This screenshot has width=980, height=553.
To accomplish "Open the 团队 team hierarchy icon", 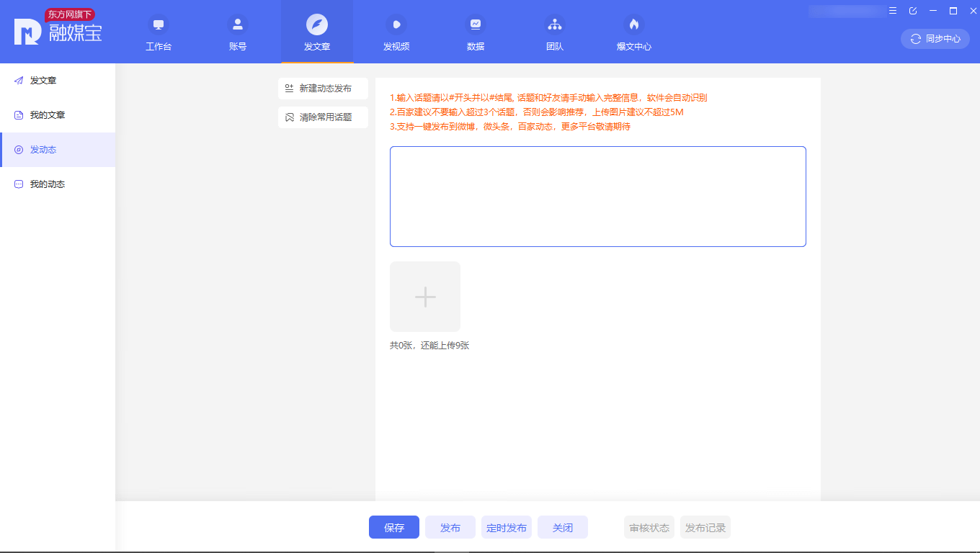I will (x=555, y=24).
